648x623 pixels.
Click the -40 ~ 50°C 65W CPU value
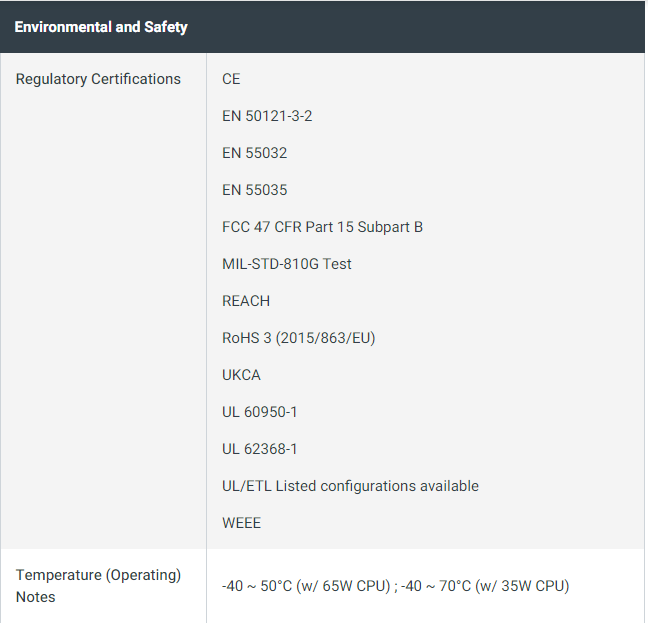[x=306, y=586]
